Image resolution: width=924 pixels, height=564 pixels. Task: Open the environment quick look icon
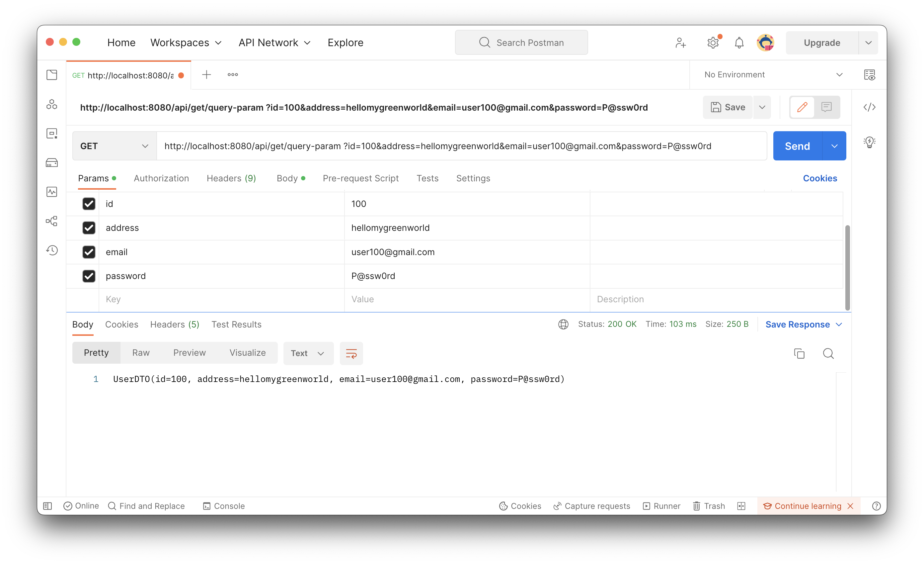click(x=869, y=75)
